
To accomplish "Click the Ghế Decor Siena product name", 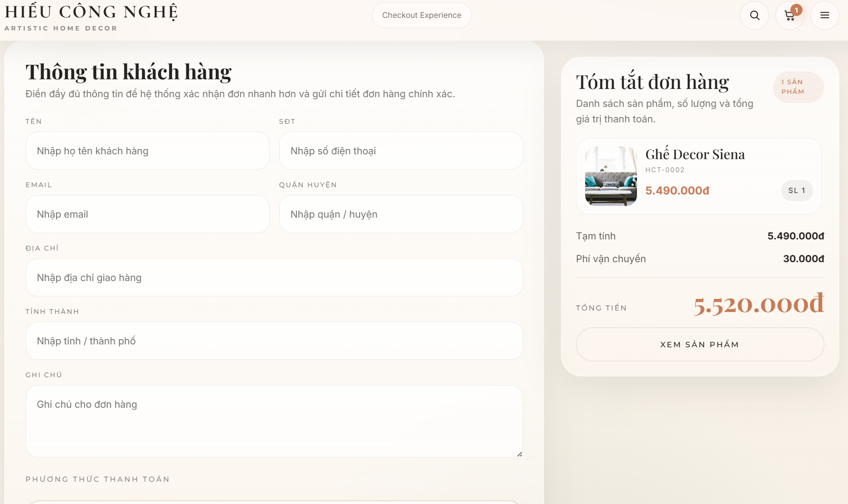I will click(696, 154).
